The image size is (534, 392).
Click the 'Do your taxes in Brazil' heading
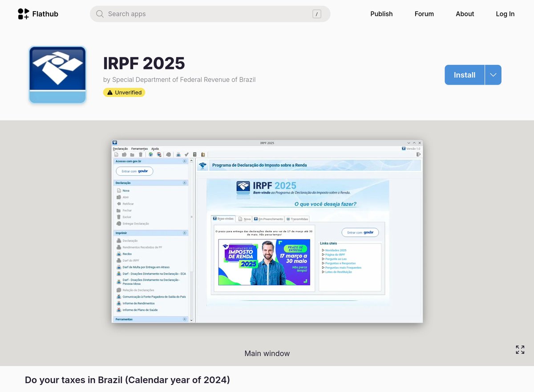(x=127, y=380)
